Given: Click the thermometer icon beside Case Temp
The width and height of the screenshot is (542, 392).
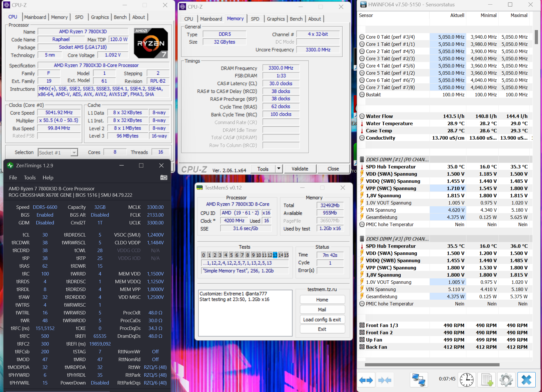Looking at the screenshot, I should point(362,131).
